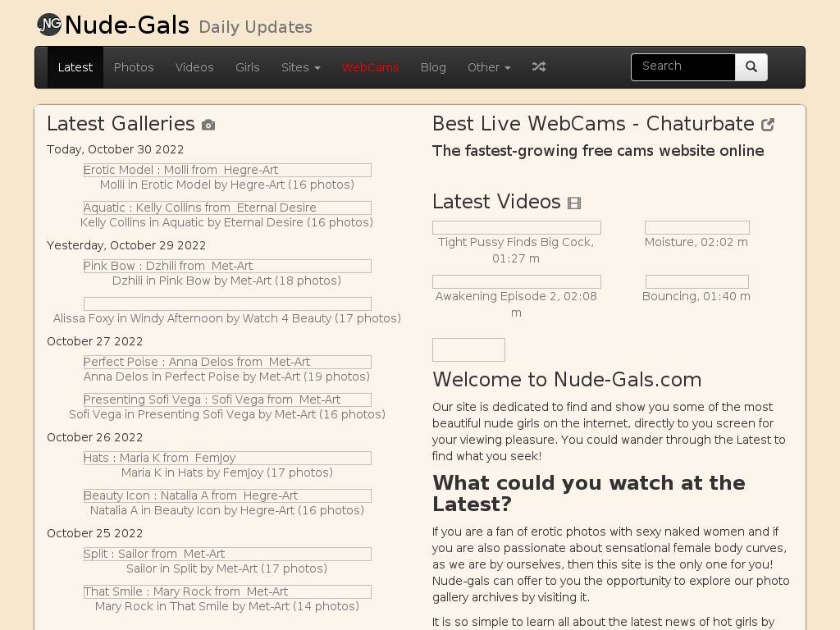840x630 pixels.
Task: Go to the Photos section
Action: click(134, 67)
